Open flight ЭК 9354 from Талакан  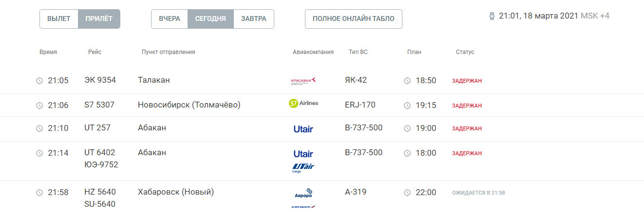click(322, 81)
